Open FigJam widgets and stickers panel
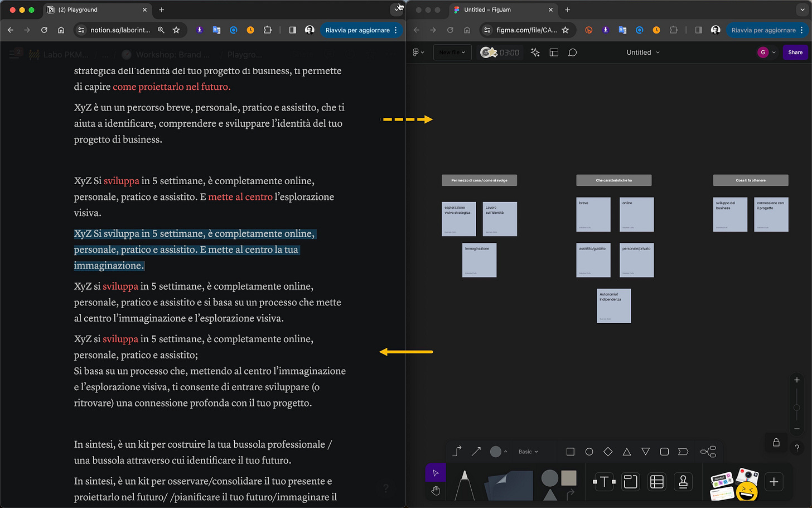The height and width of the screenshot is (508, 812). pos(734,484)
